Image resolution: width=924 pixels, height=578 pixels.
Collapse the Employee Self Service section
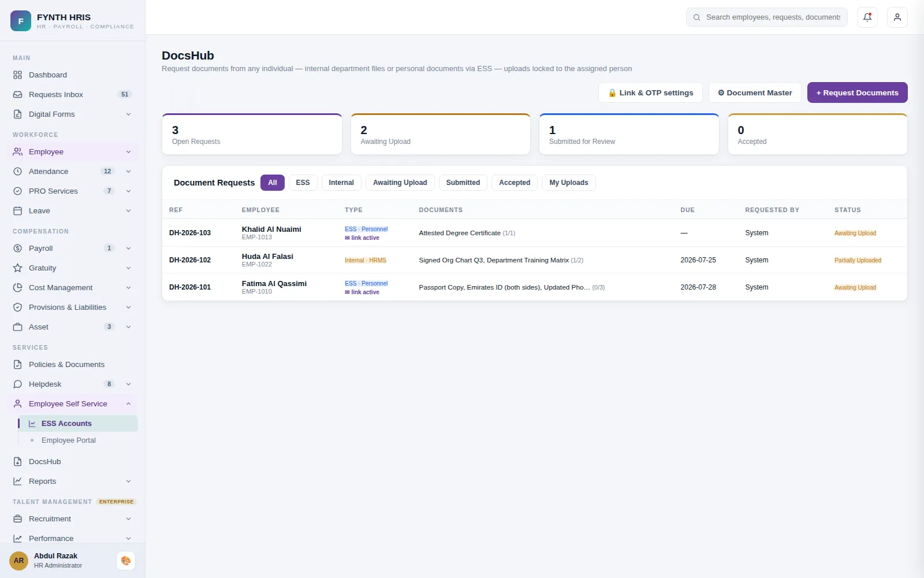128,404
